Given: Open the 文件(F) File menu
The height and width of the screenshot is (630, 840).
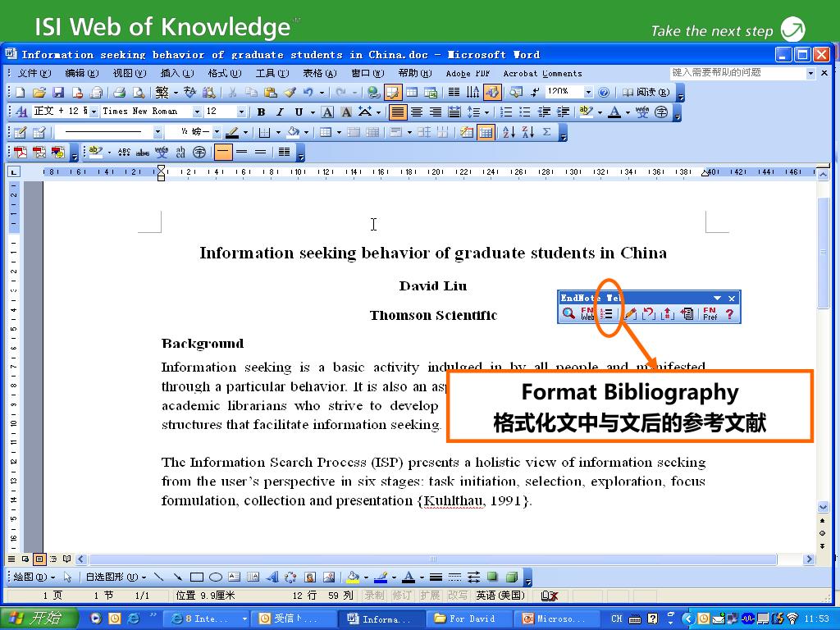Looking at the screenshot, I should click(x=34, y=73).
